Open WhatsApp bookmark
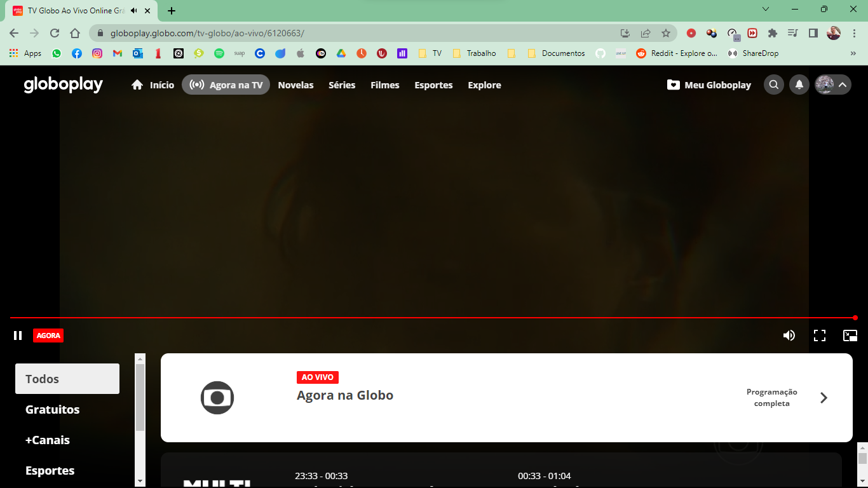Image resolution: width=868 pixels, height=488 pixels. coord(57,53)
